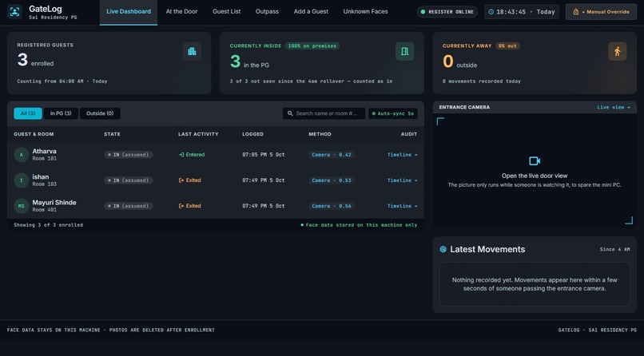This screenshot has width=644, height=356.
Task: Click the Exited icon in ishan's row
Action: [x=181, y=180]
